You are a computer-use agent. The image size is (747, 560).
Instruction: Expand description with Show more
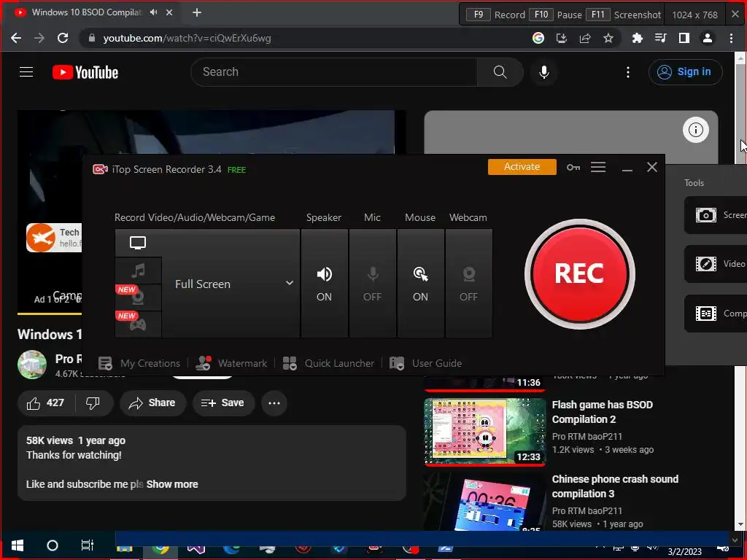[172, 484]
